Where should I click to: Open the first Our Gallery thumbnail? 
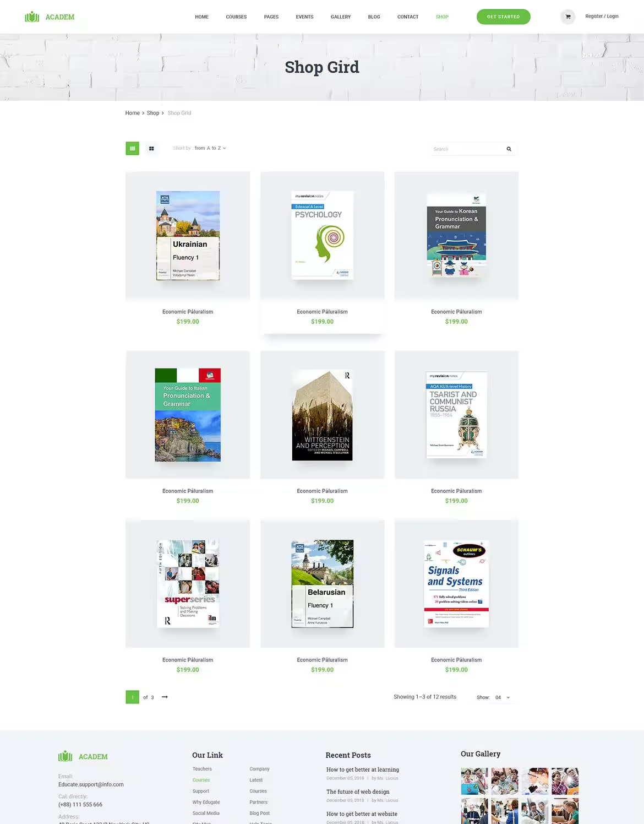coord(474,781)
